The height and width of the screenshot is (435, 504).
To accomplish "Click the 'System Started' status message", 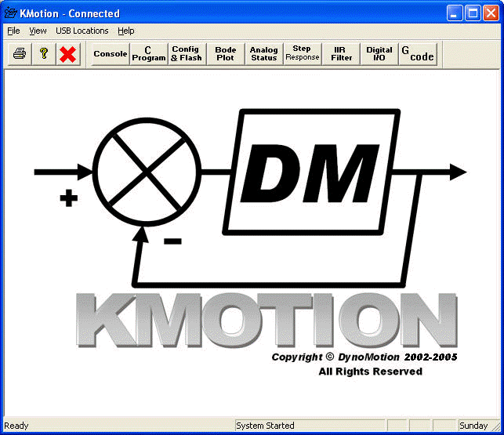I will click(x=265, y=426).
